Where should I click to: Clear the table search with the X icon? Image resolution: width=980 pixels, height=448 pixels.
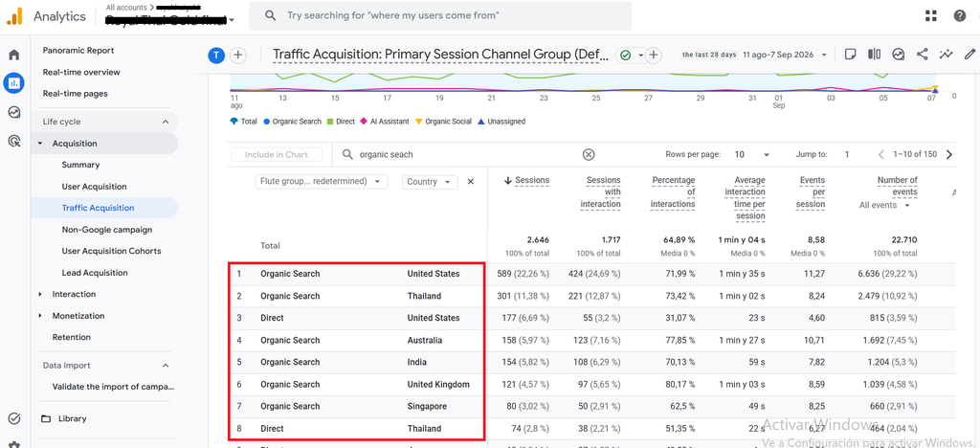pyautogui.click(x=589, y=154)
